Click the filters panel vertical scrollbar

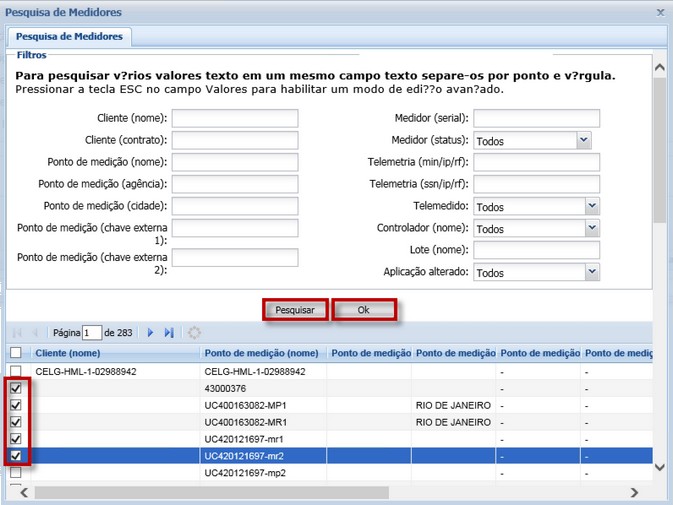pyautogui.click(x=659, y=150)
